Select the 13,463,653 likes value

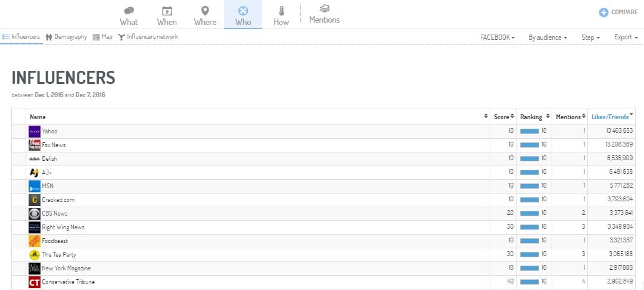[620, 132]
